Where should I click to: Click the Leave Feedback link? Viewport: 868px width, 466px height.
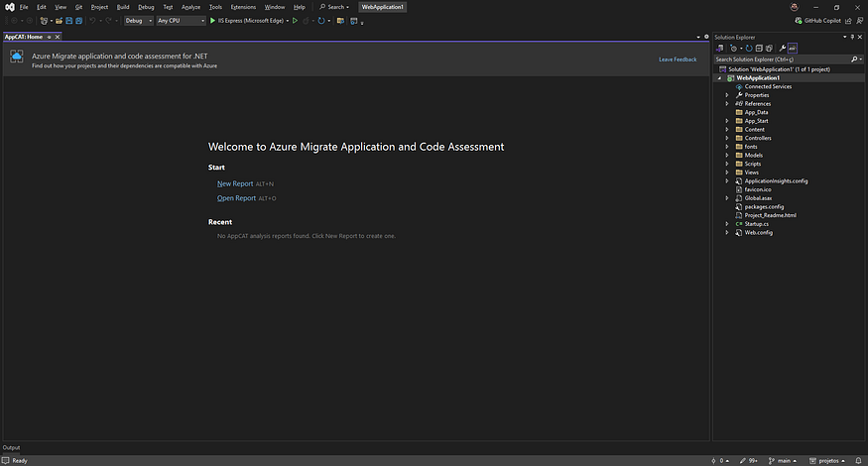click(678, 59)
